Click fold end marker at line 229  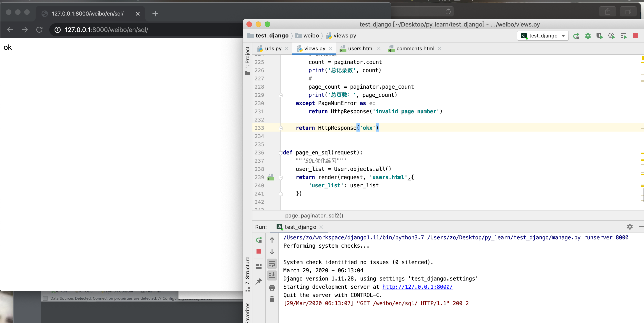click(280, 95)
